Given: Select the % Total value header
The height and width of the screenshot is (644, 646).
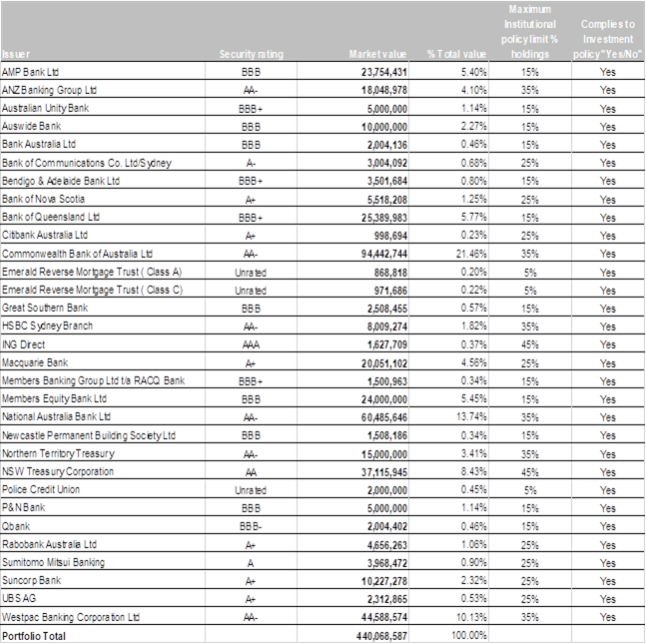Looking at the screenshot, I should point(456,53).
